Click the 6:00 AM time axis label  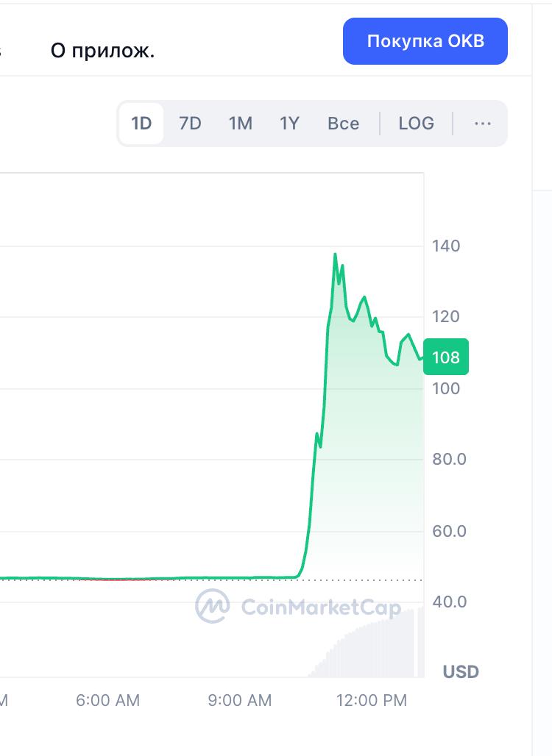(107, 700)
